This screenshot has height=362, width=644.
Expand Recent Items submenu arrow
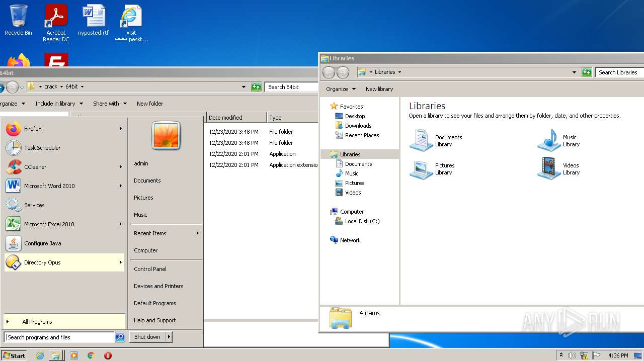pyautogui.click(x=198, y=233)
